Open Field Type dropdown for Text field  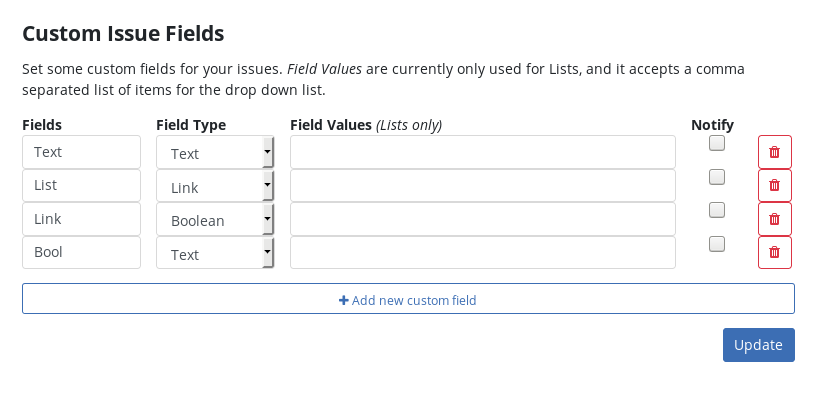[215, 152]
